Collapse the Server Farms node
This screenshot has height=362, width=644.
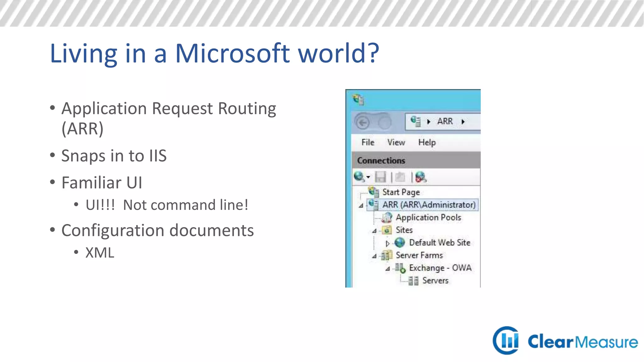coord(374,256)
